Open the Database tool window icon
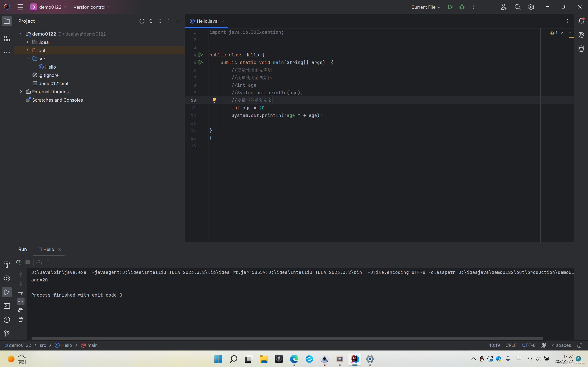Viewport: 588px width, 367px height. [581, 49]
